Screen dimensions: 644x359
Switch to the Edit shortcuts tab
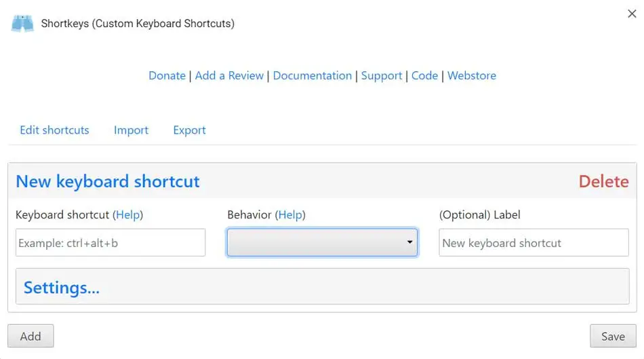click(x=54, y=130)
